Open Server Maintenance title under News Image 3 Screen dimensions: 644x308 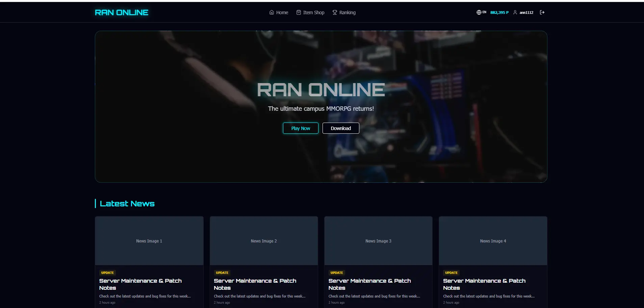370,284
